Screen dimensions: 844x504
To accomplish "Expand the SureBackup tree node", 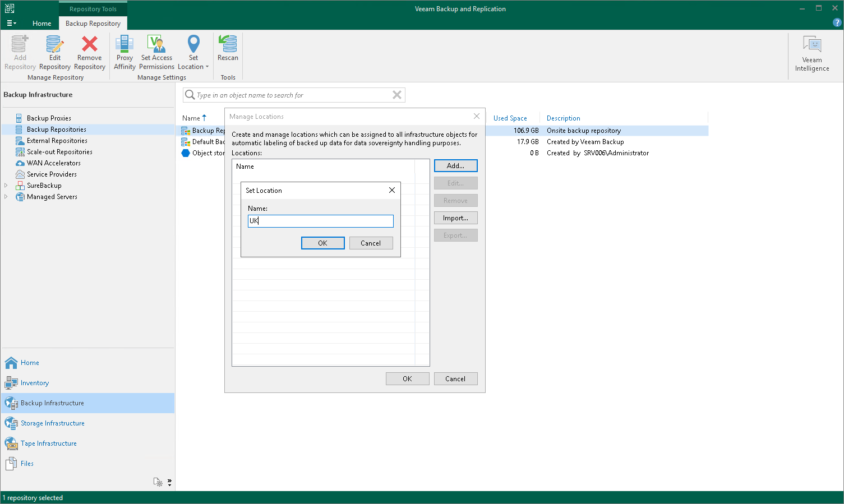I will click(x=6, y=185).
